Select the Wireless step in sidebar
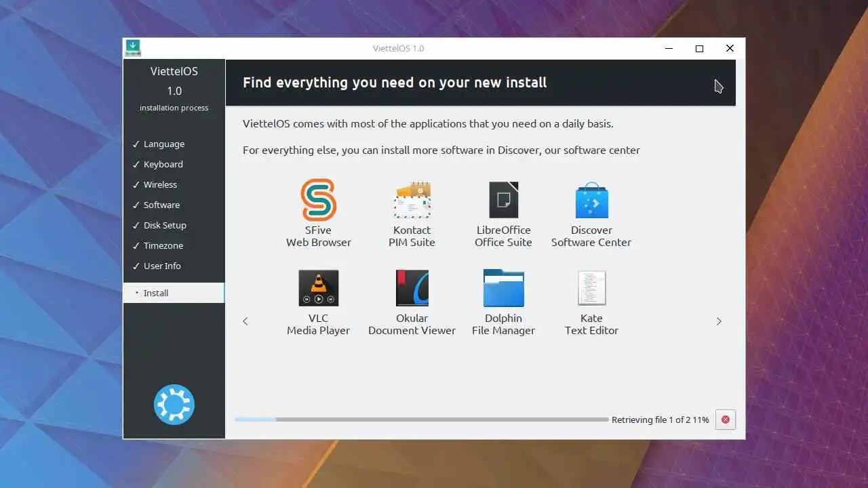This screenshot has height=488, width=868. click(x=174, y=184)
